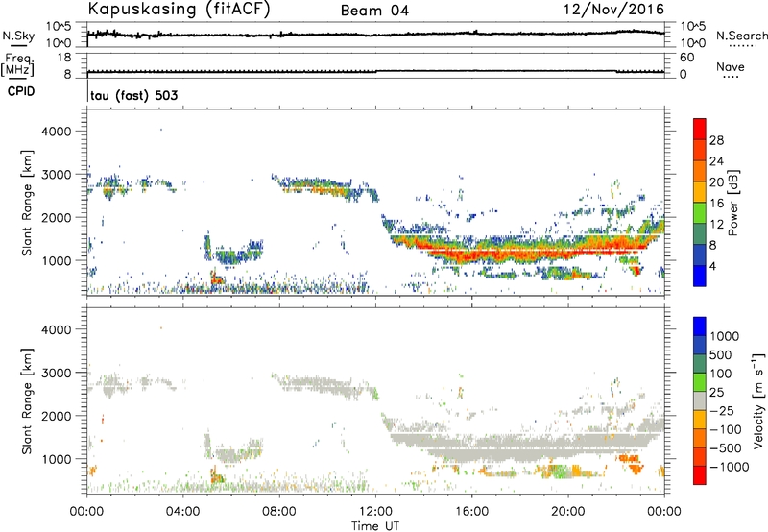
Task: Select the 100 label on Velocity colorbar
Action: (x=721, y=374)
